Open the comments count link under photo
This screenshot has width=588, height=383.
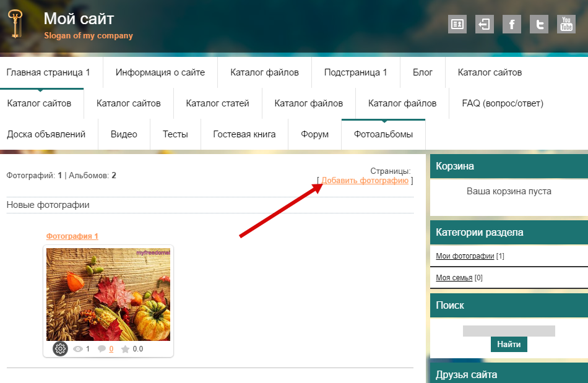(x=111, y=349)
